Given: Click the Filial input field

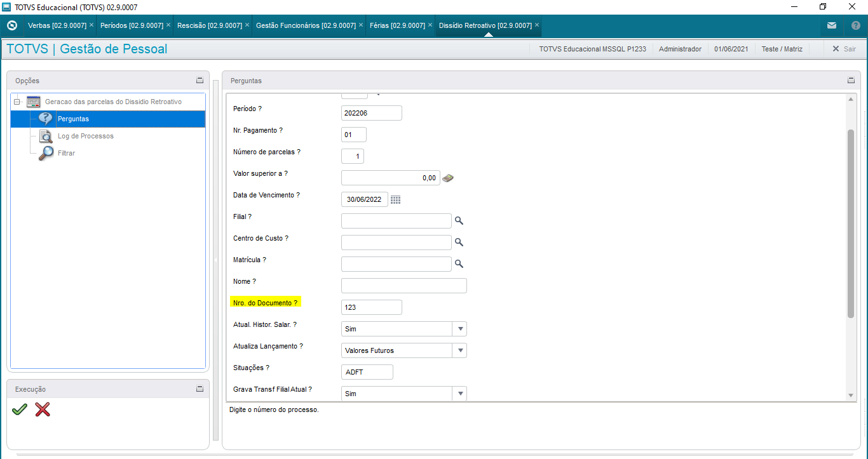Looking at the screenshot, I should click(x=397, y=221).
